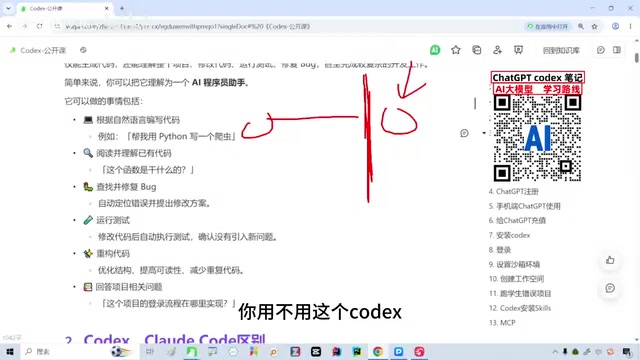Open the Codex-公开课 document title

43,51
